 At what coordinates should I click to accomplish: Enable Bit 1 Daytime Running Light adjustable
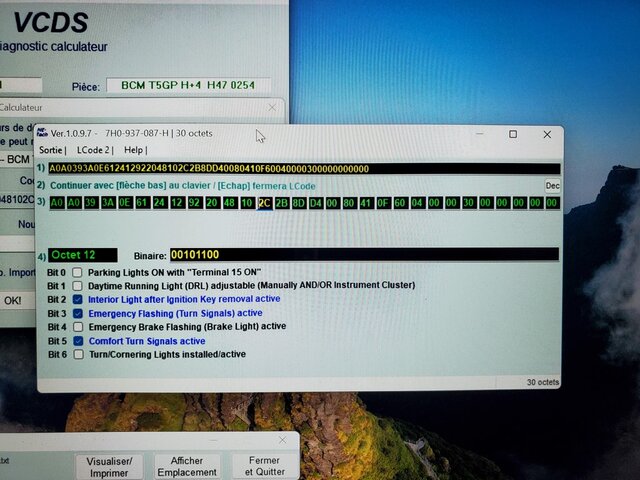77,286
